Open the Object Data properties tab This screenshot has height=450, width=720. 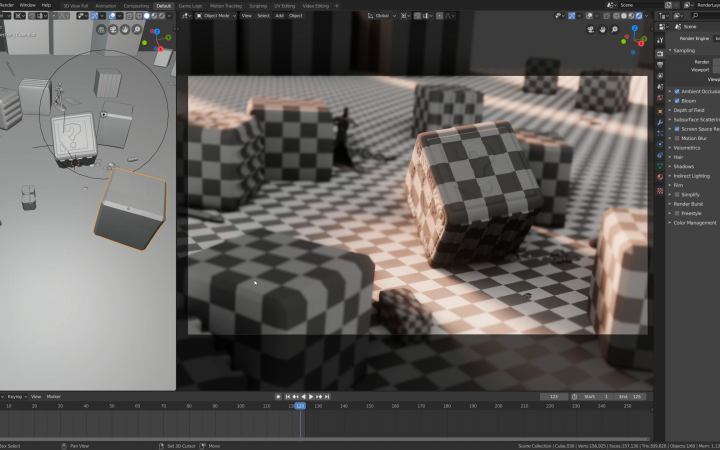(x=660, y=166)
